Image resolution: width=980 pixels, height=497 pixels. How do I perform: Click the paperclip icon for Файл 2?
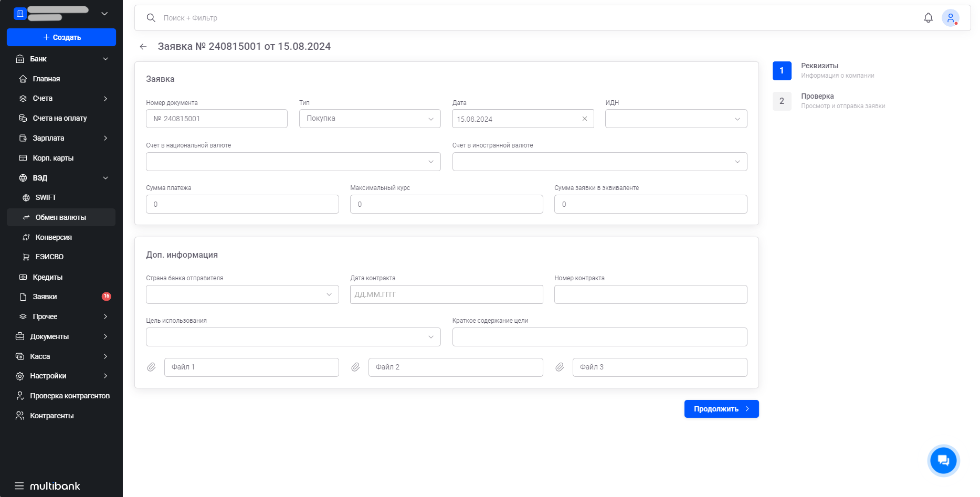point(355,367)
